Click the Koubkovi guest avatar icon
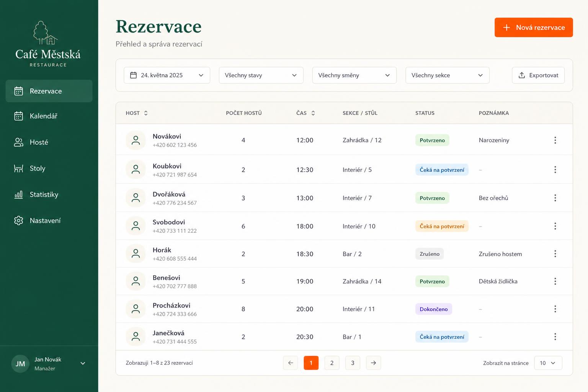This screenshot has width=588, height=392. click(x=136, y=170)
